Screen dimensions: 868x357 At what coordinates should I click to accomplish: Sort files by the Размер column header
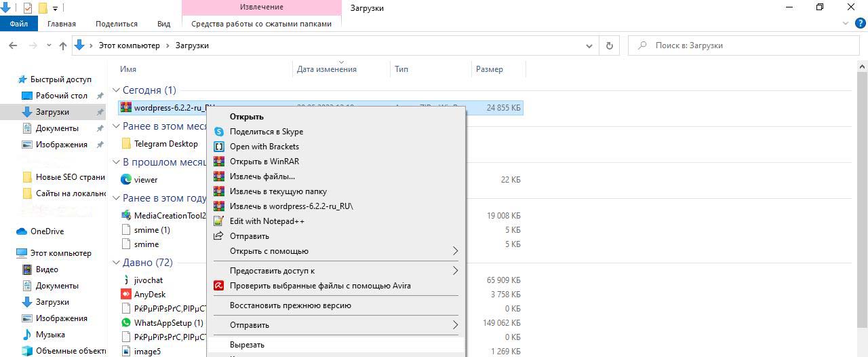tap(490, 69)
